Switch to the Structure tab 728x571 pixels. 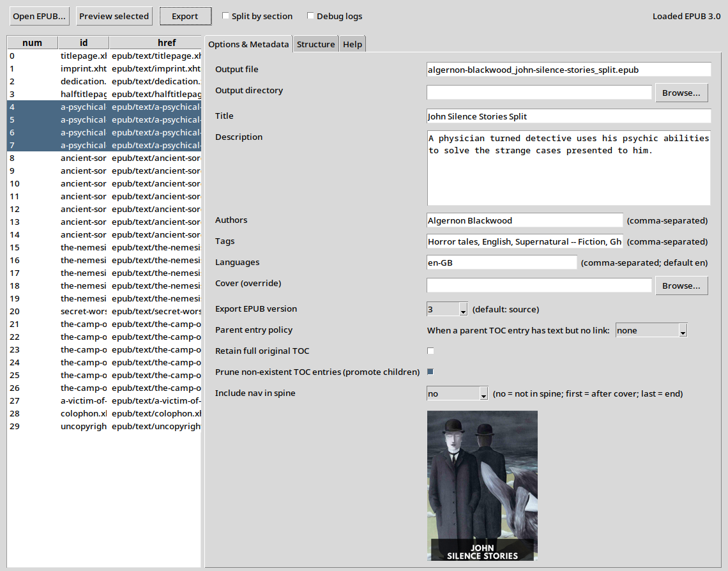tap(315, 44)
